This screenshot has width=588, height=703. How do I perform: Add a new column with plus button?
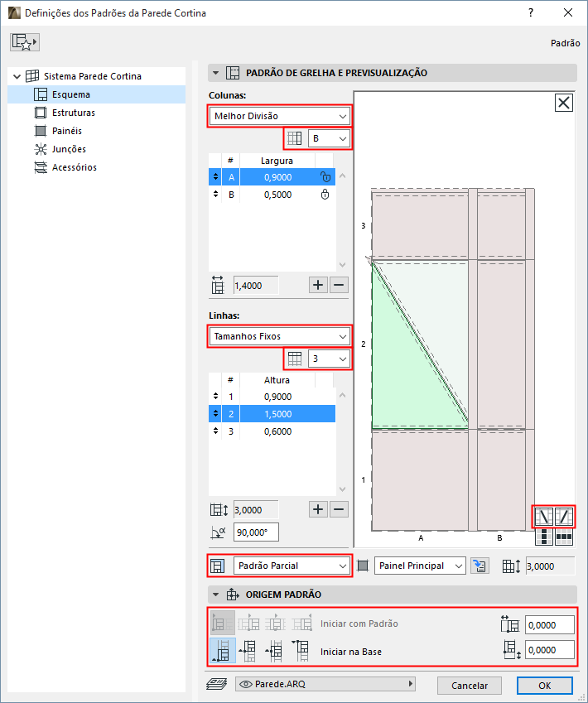[x=318, y=285]
